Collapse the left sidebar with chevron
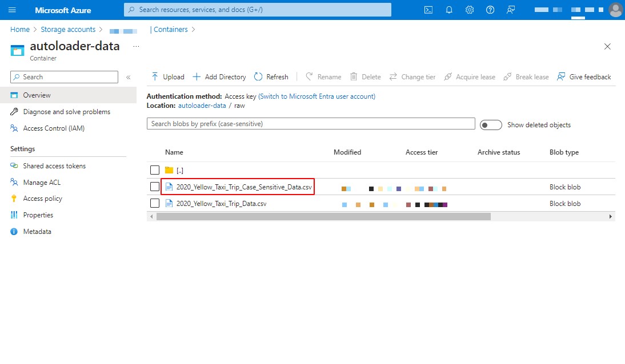Screen dimensions: 625x364 click(x=129, y=77)
